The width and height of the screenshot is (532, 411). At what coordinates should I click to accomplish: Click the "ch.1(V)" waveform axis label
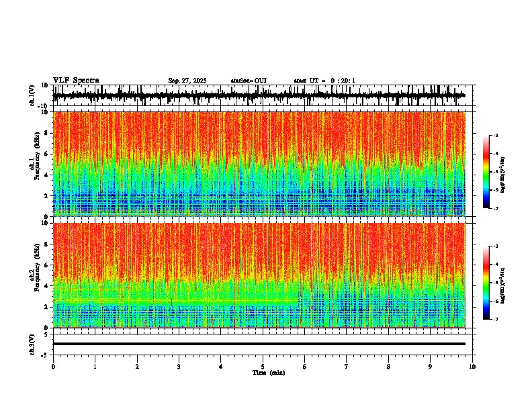pos(32,95)
